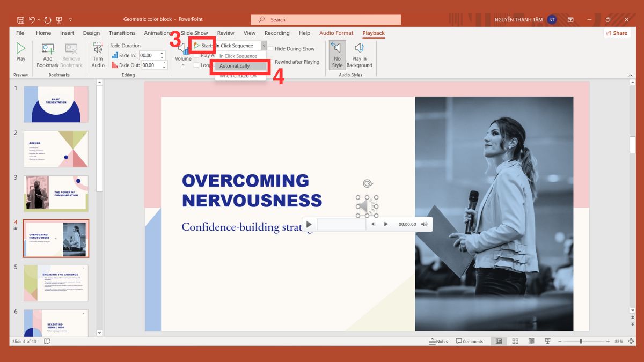
Task: Open the Volume dropdown in the ribbon
Action: click(183, 59)
